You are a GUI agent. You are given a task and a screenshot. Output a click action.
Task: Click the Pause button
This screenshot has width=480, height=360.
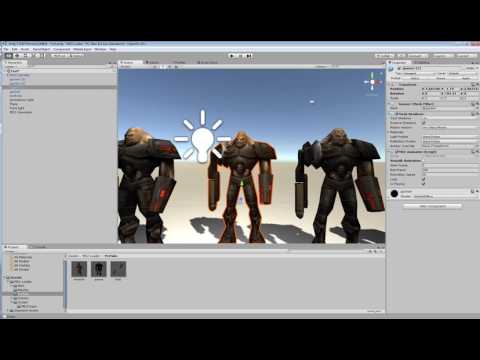(x=241, y=56)
